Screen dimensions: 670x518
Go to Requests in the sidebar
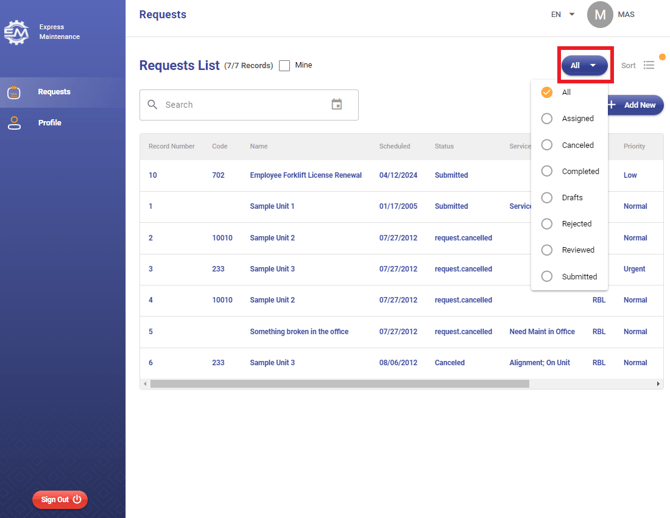pyautogui.click(x=54, y=92)
